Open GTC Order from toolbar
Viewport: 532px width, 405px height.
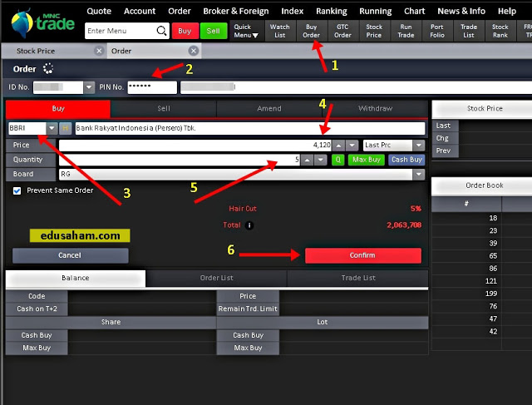click(342, 31)
